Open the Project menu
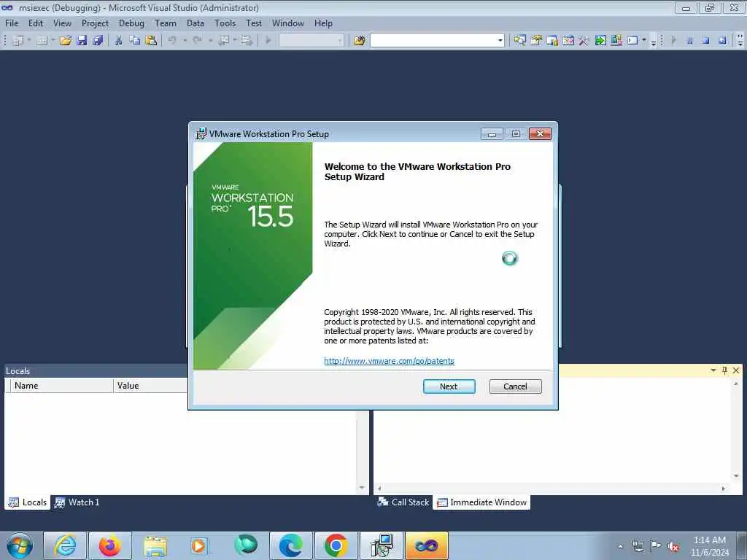Image resolution: width=747 pixels, height=560 pixels. pos(95,23)
